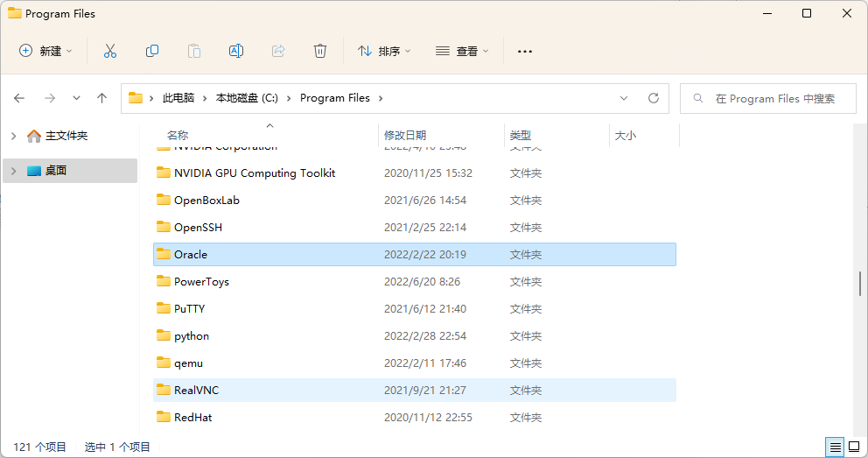Go forward with the right arrow
The width and height of the screenshot is (868, 458).
tap(50, 98)
